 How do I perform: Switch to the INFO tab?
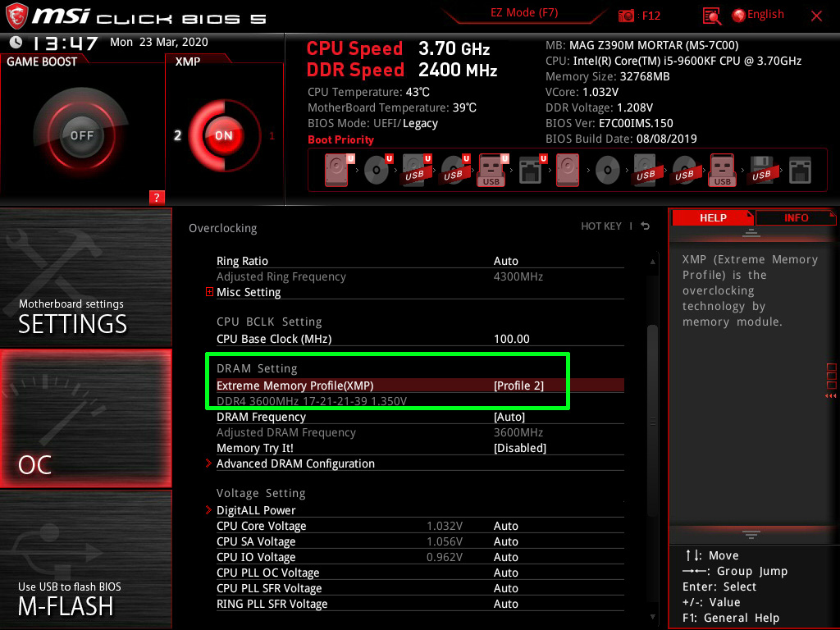[796, 218]
